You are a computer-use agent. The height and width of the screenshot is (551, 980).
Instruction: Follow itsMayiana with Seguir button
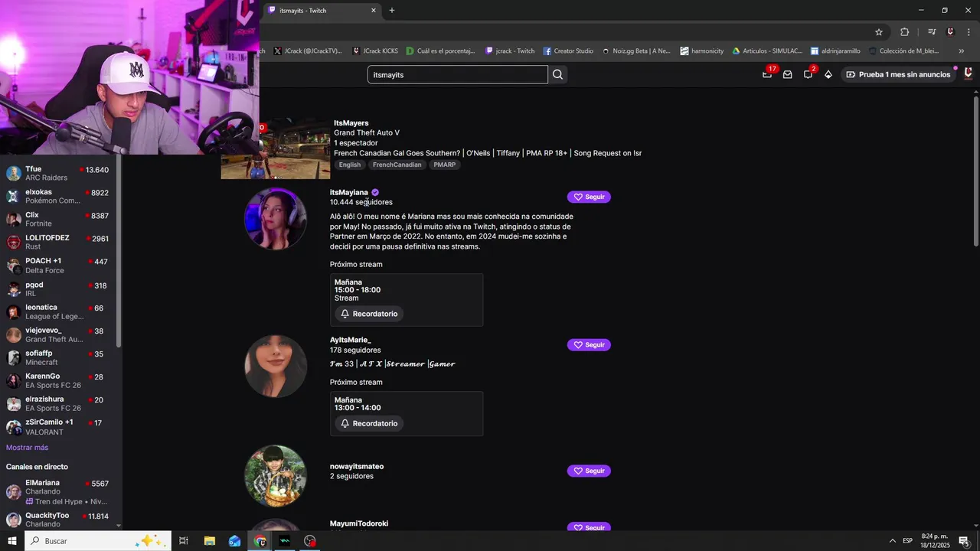[x=589, y=197]
